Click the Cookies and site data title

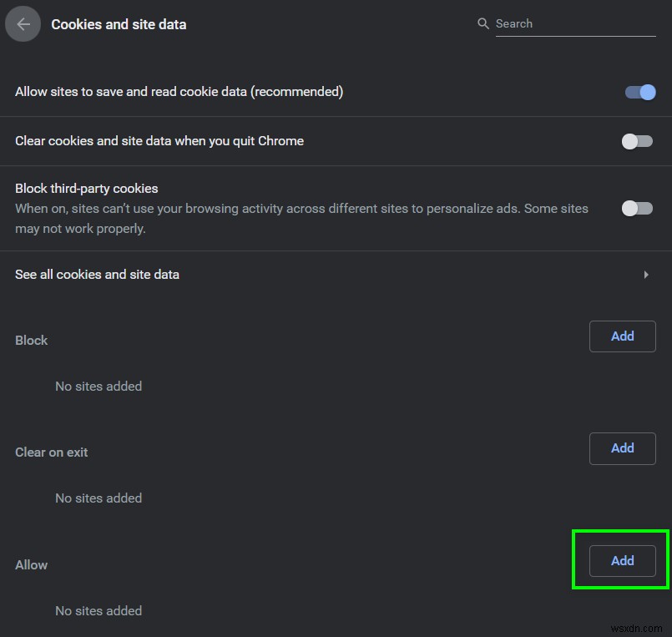tap(119, 24)
